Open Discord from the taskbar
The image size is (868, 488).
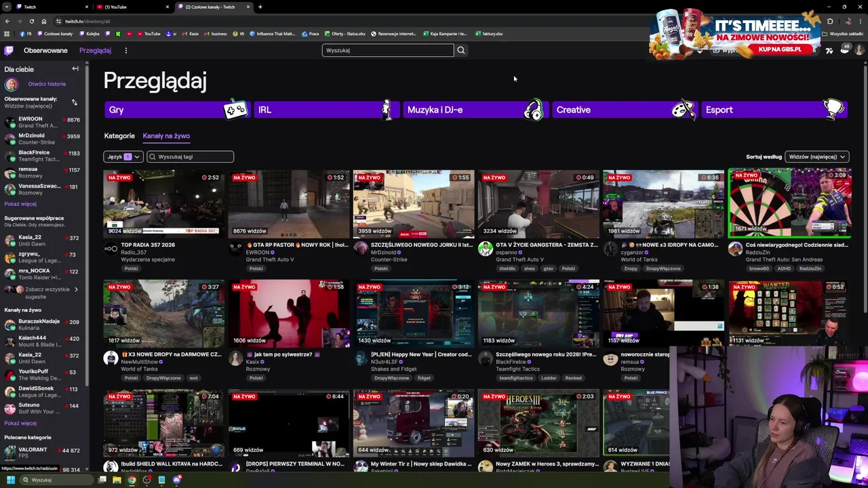point(177,480)
